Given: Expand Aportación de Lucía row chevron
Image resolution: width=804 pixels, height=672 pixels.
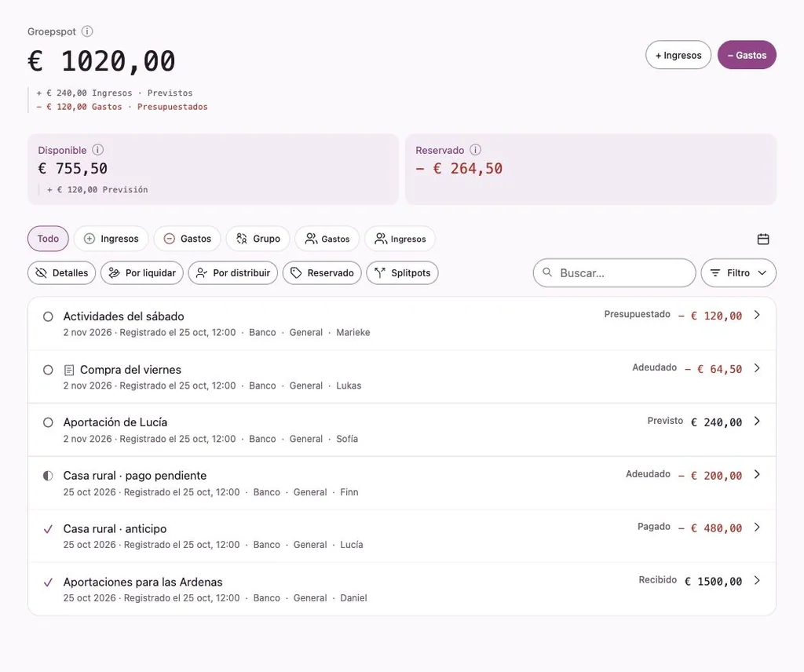Looking at the screenshot, I should [x=757, y=421].
